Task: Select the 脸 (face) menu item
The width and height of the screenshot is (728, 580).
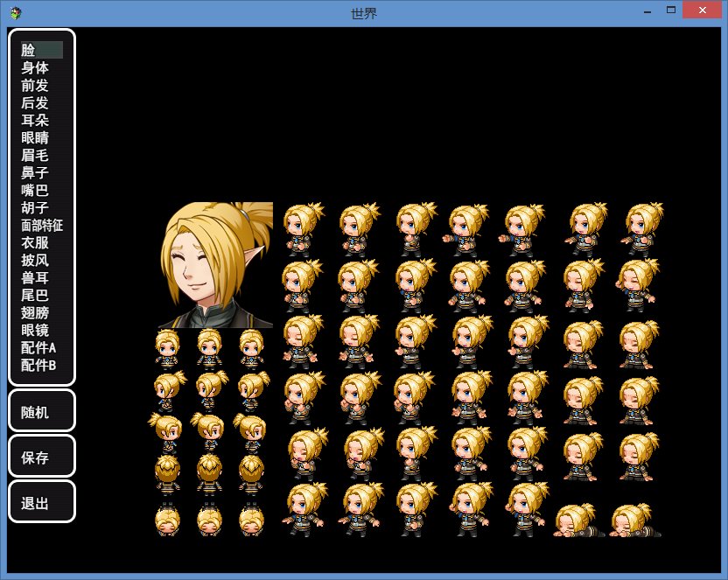Action: click(x=42, y=50)
